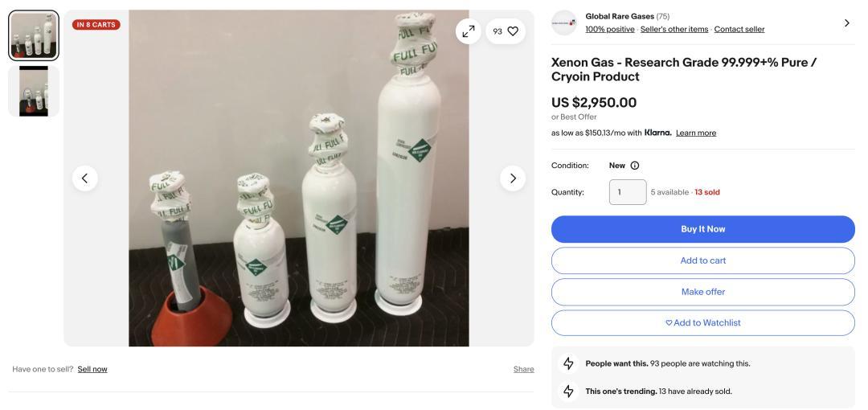Click lightning icon beside 'This one's trending'
The width and height of the screenshot is (868, 410).
[569, 392]
